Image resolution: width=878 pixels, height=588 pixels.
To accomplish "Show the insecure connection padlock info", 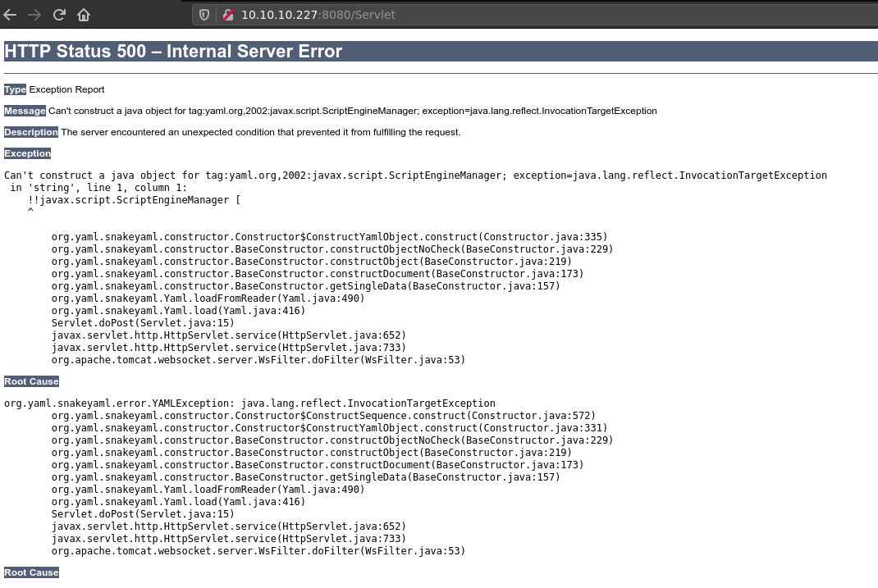I will click(228, 15).
